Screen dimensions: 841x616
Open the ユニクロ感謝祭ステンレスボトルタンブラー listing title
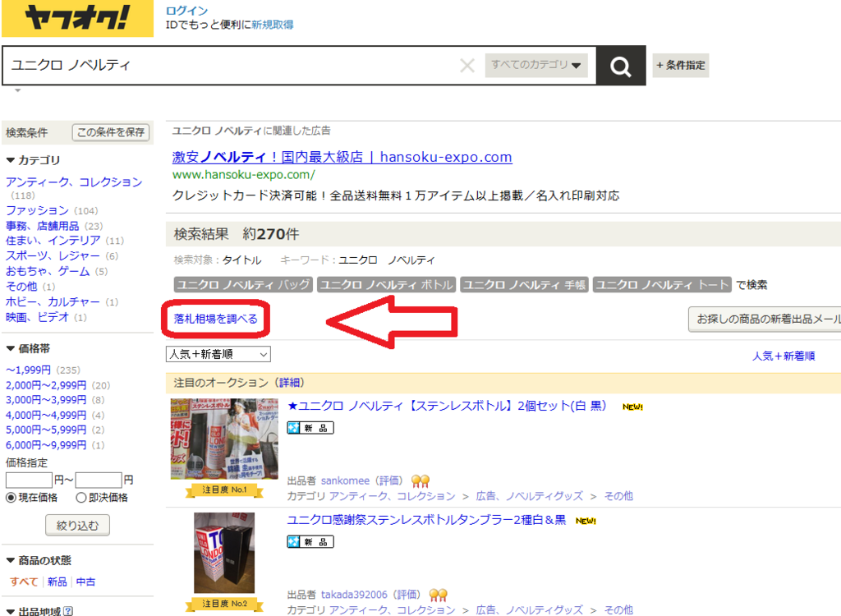click(426, 519)
